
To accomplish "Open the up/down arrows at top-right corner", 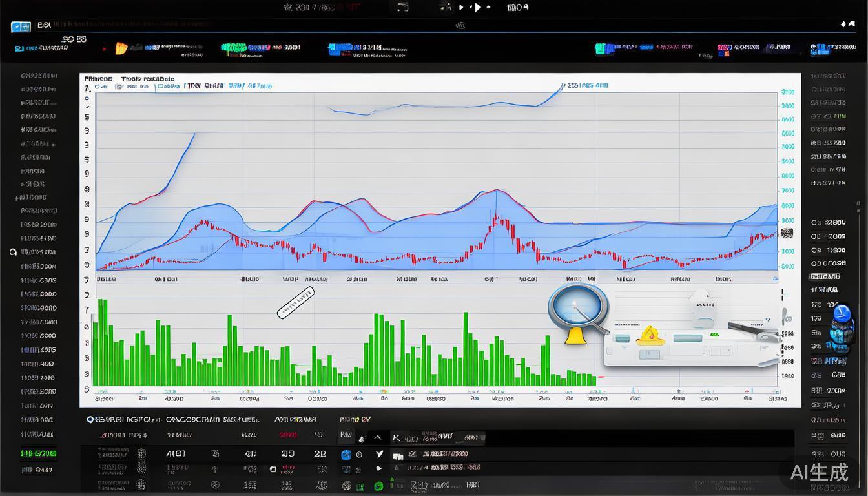I will click(x=847, y=25).
